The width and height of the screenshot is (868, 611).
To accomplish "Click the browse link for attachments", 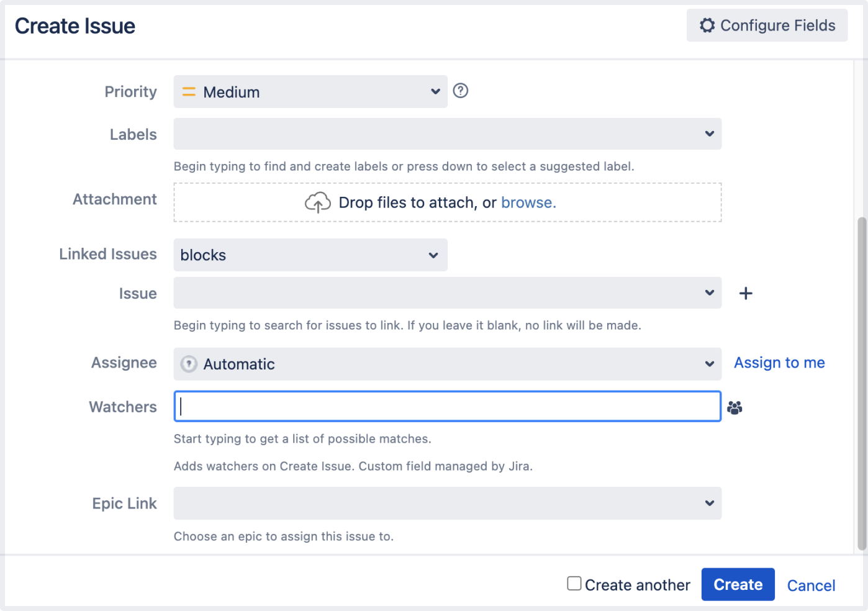I will 528,202.
